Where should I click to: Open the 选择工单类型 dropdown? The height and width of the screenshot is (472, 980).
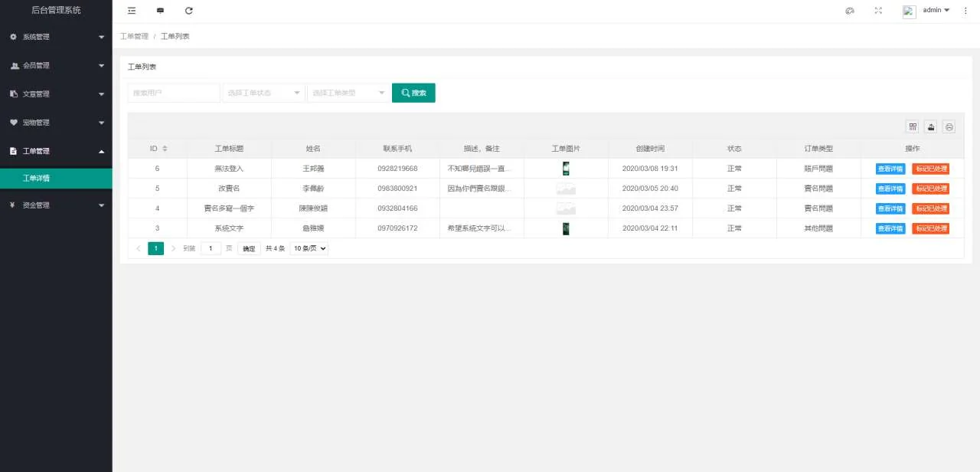(x=348, y=93)
